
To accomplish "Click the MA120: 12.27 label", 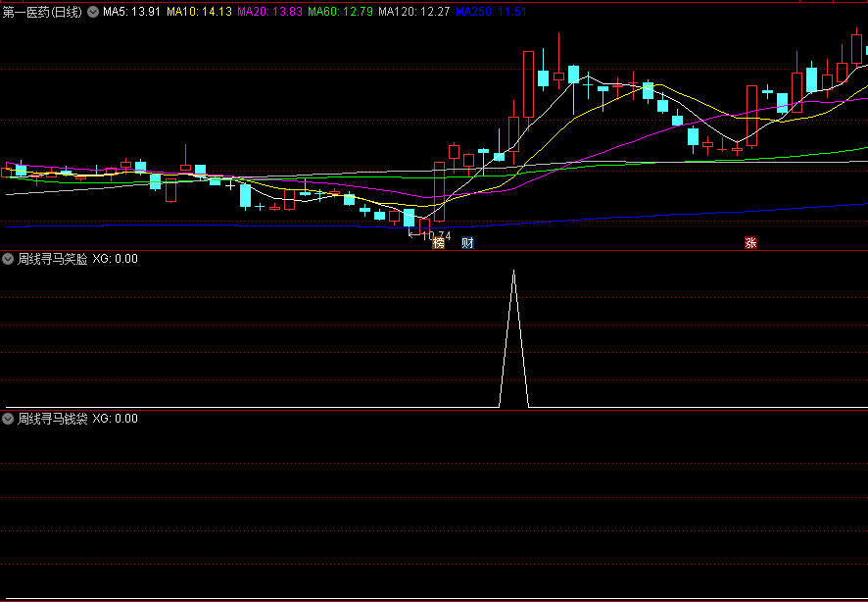I will [414, 12].
